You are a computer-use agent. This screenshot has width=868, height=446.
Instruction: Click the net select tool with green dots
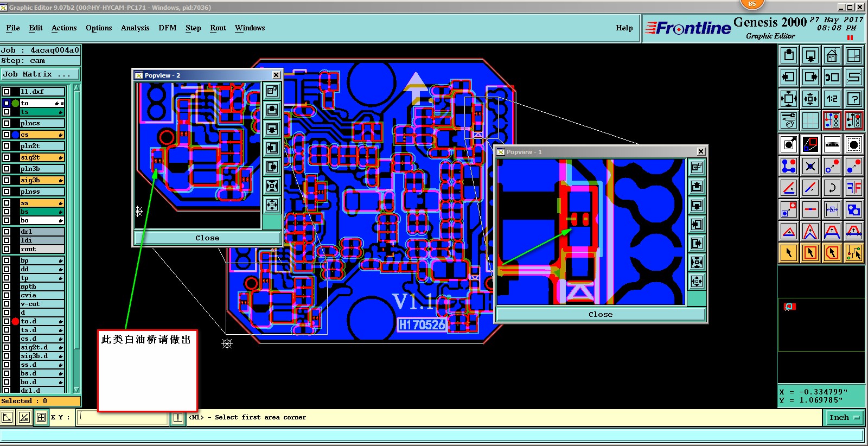[x=854, y=253]
